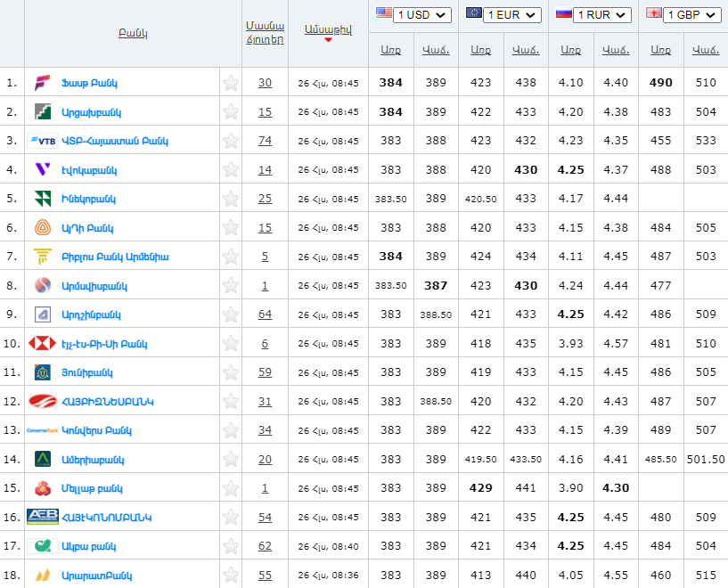Click the Inecobank green logo in row 5
Image resolution: width=728 pixels, height=588 pixels.
point(43,199)
